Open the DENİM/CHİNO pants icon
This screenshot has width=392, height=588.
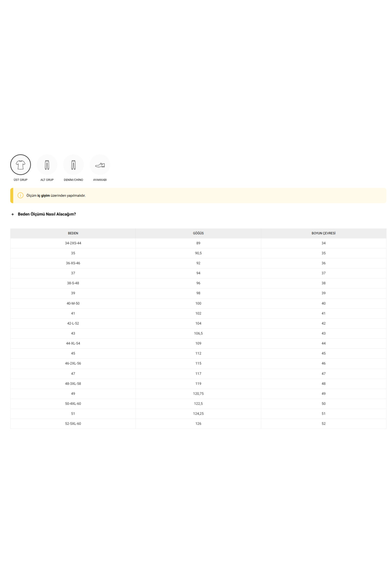73,165
